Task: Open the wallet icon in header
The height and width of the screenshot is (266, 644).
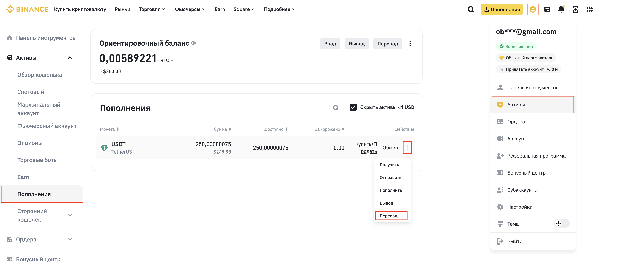Action: click(x=547, y=10)
